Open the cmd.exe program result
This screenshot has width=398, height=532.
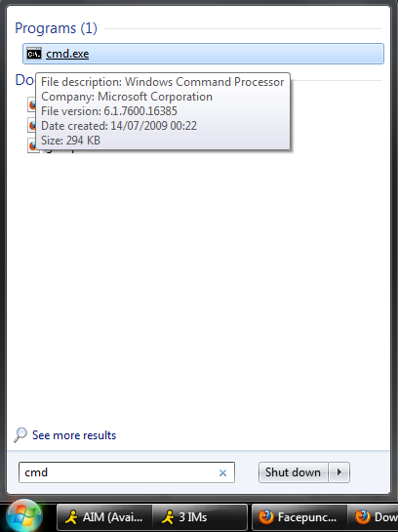point(203,54)
